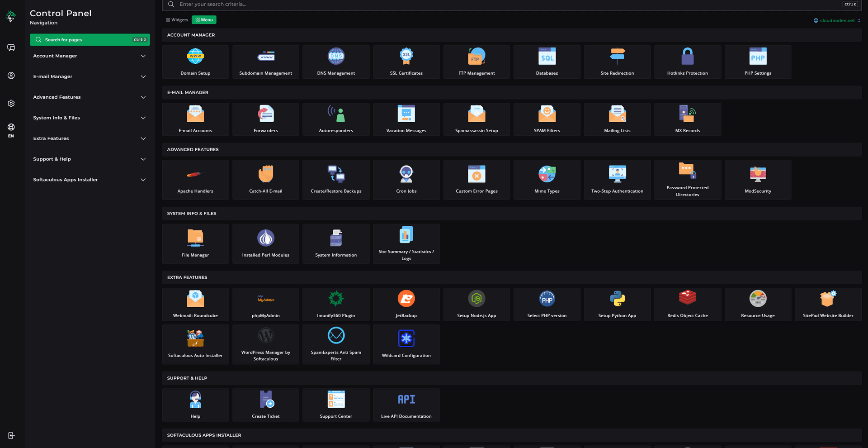The height and width of the screenshot is (448, 868).
Task: Open Live API Documentation
Action: (406, 404)
